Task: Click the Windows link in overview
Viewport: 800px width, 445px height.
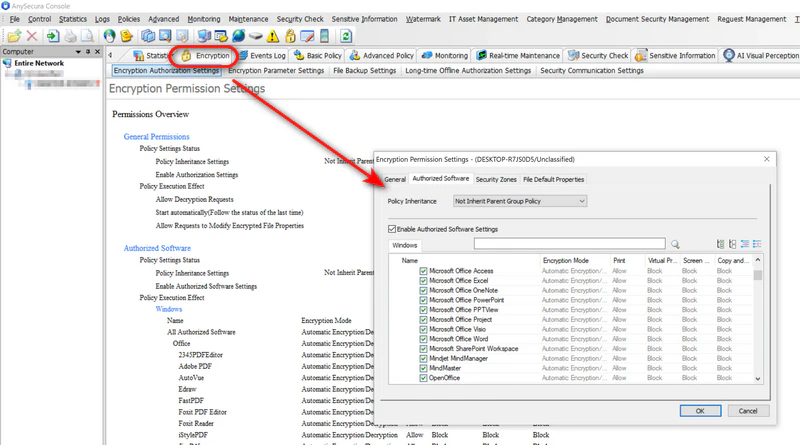Action: 169,309
